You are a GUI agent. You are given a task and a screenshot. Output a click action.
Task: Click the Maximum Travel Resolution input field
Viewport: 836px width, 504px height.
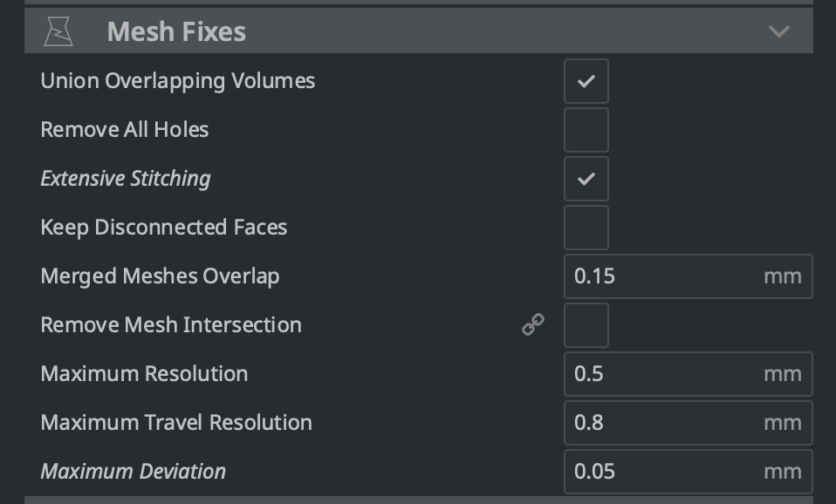click(689, 423)
